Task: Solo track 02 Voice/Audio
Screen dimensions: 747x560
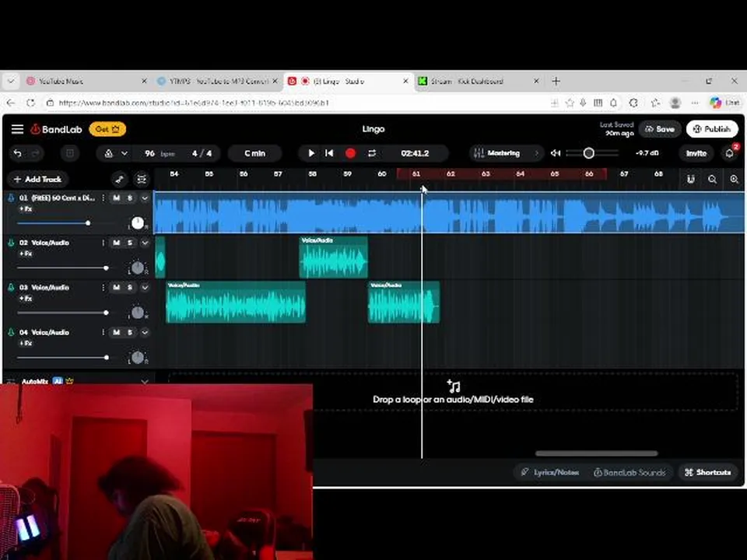Action: (130, 243)
